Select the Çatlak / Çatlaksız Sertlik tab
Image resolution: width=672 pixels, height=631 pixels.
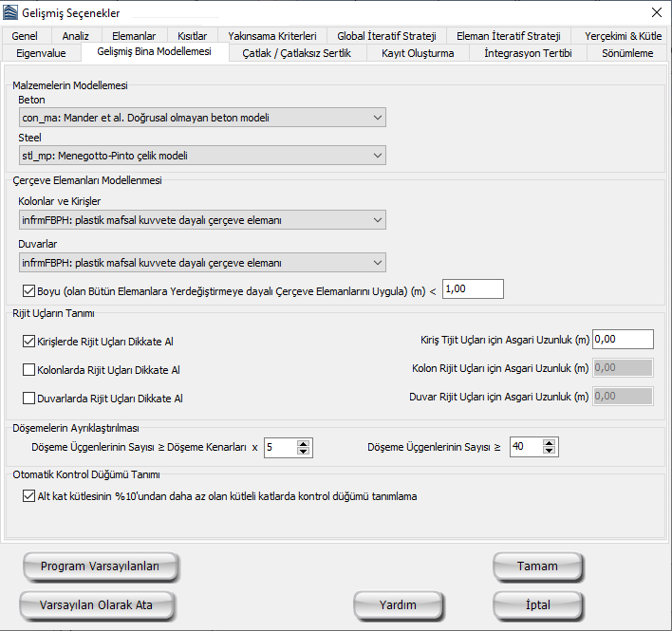pos(296,53)
